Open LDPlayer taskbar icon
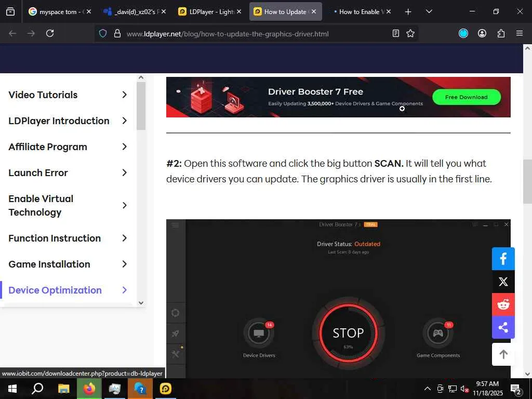532x399 pixels. pos(166,389)
